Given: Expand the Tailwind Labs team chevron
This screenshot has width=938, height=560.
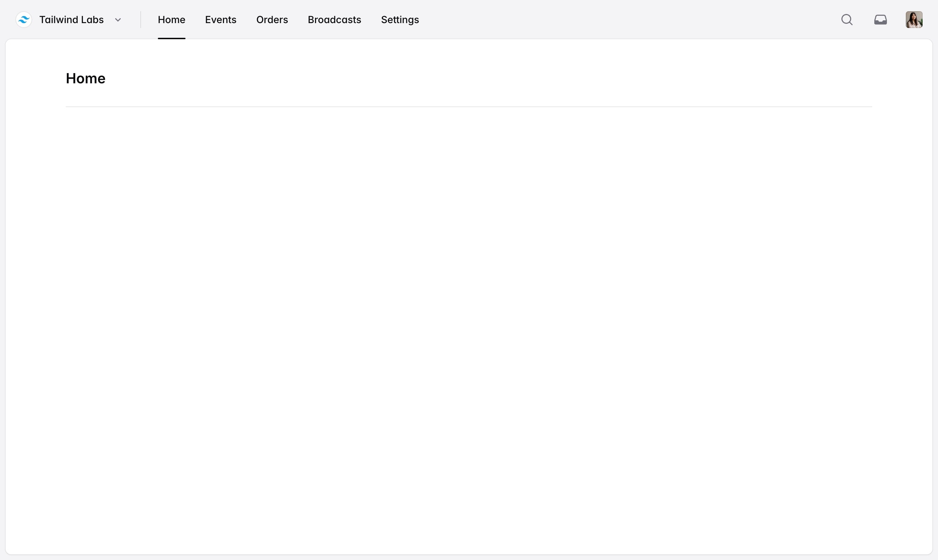Looking at the screenshot, I should [x=118, y=20].
